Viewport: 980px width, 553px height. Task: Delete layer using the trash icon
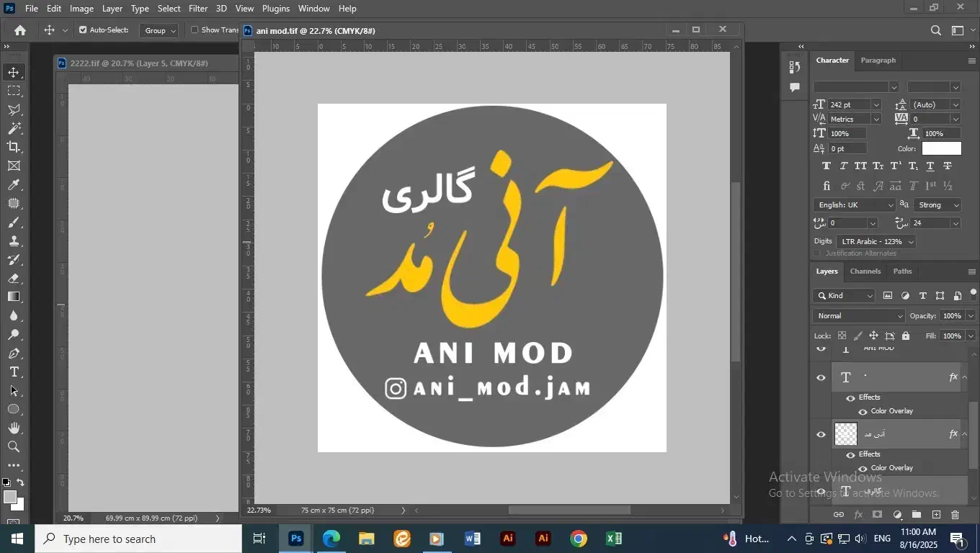(955, 515)
